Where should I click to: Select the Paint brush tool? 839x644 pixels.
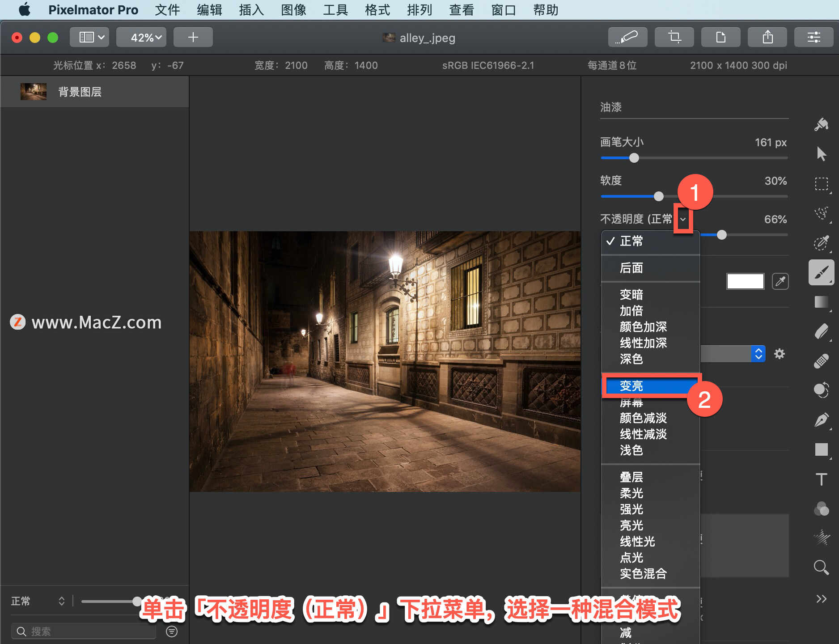coord(821,272)
